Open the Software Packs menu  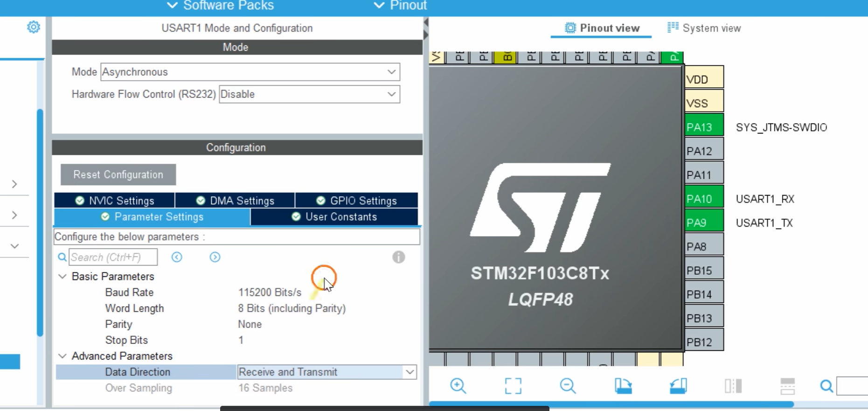(221, 6)
